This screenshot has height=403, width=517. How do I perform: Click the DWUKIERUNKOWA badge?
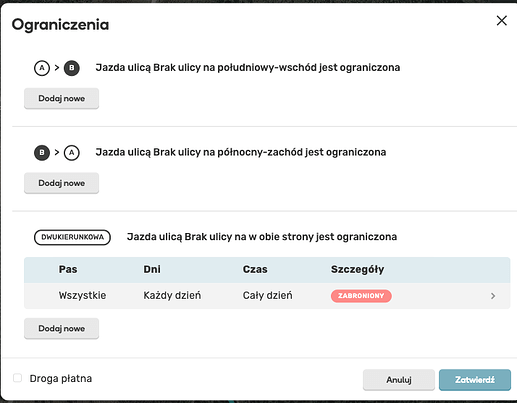(x=72, y=237)
